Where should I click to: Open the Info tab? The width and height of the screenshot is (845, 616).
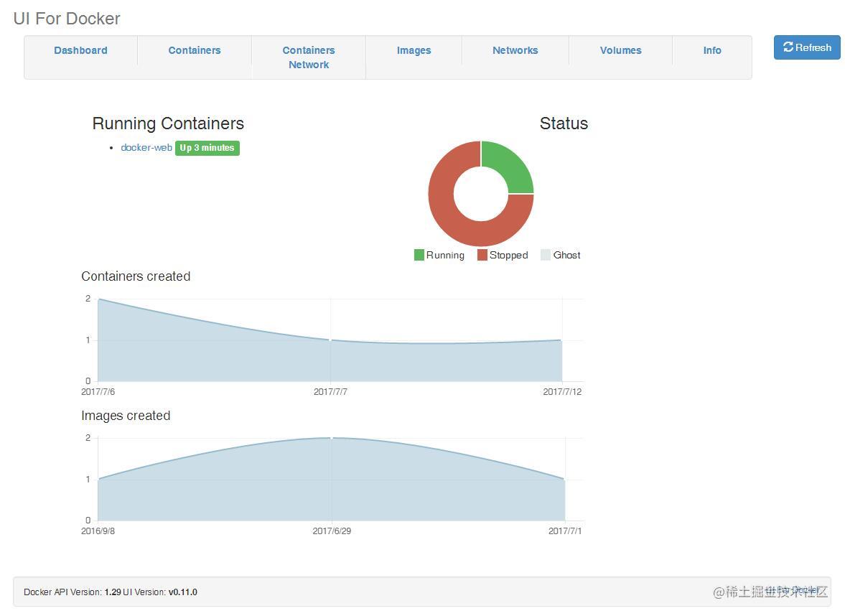711,50
